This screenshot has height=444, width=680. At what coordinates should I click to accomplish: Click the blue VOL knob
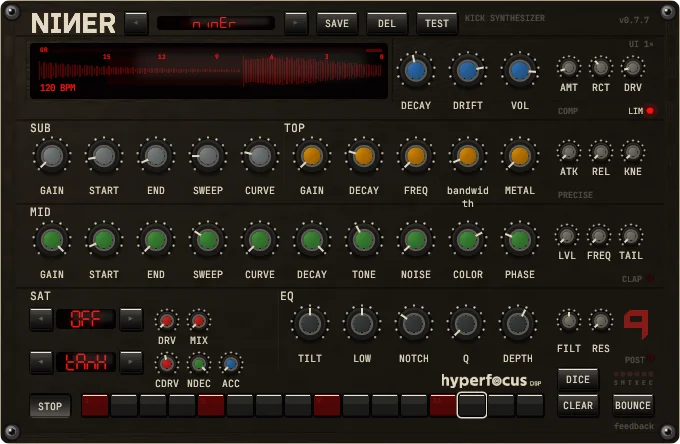coord(520,71)
